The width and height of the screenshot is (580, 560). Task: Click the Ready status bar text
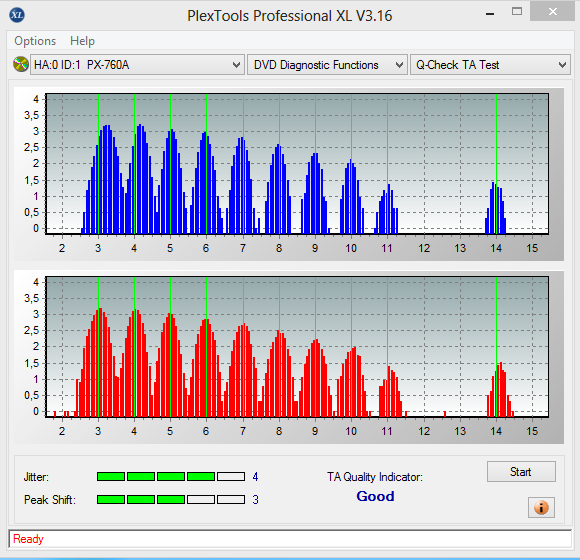[28, 539]
